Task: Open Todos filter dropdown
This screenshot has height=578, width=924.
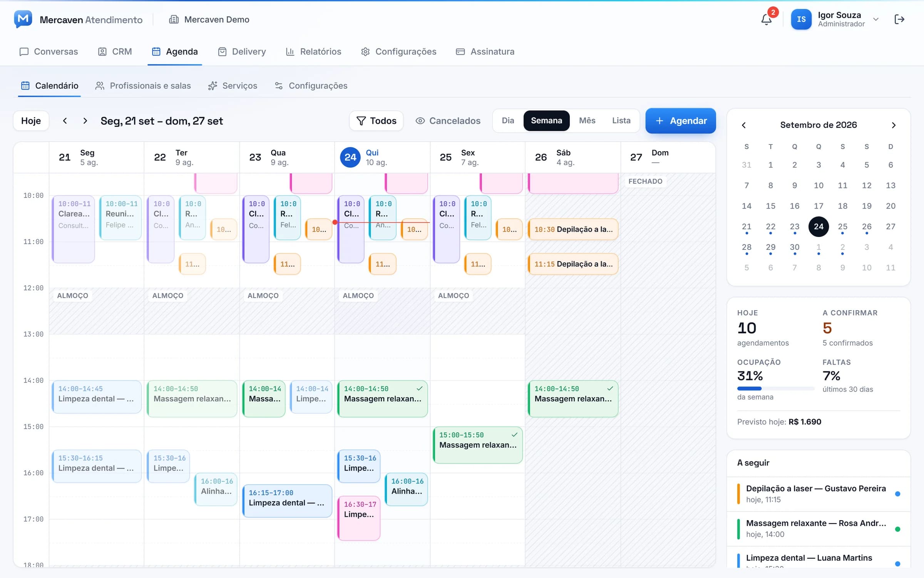Action: click(x=376, y=121)
